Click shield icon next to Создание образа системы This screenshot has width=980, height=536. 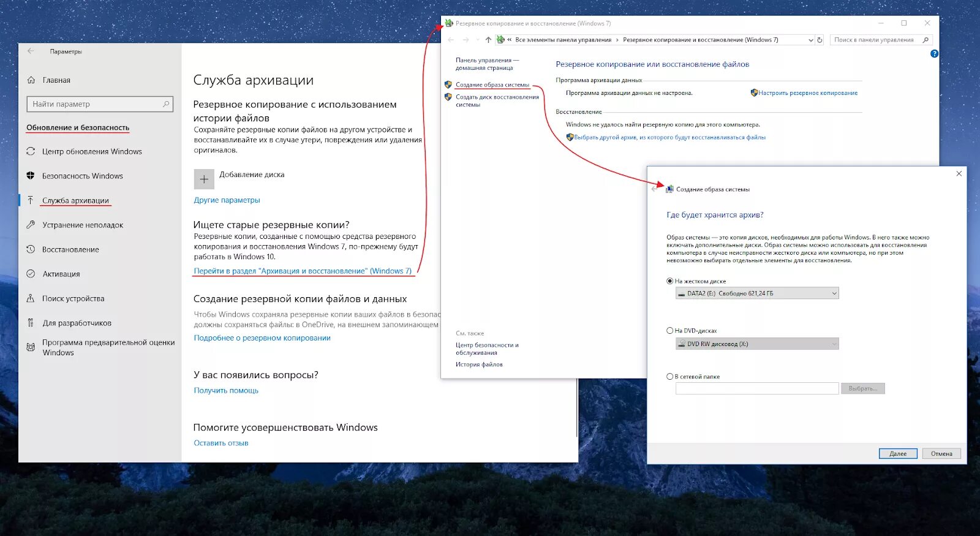point(448,85)
